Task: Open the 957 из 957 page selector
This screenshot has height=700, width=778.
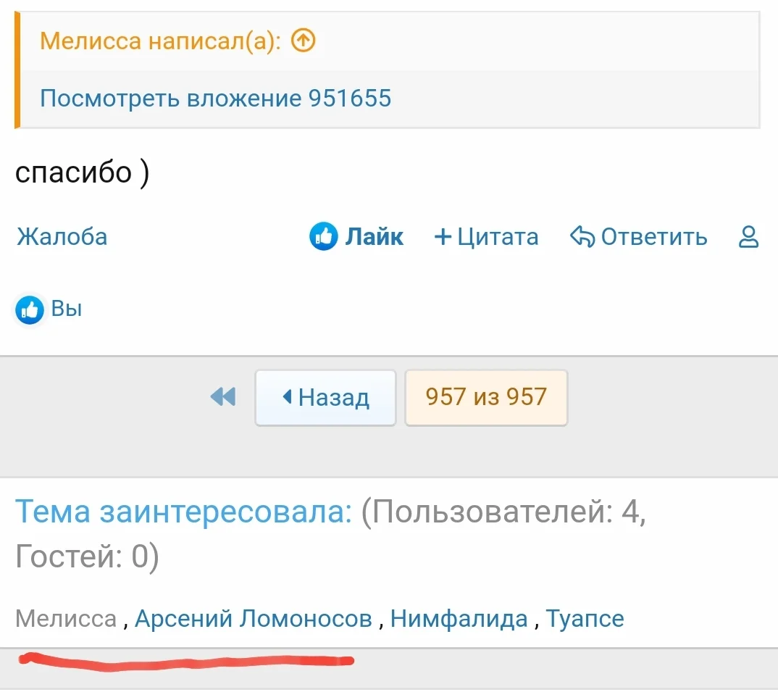Action: point(485,397)
